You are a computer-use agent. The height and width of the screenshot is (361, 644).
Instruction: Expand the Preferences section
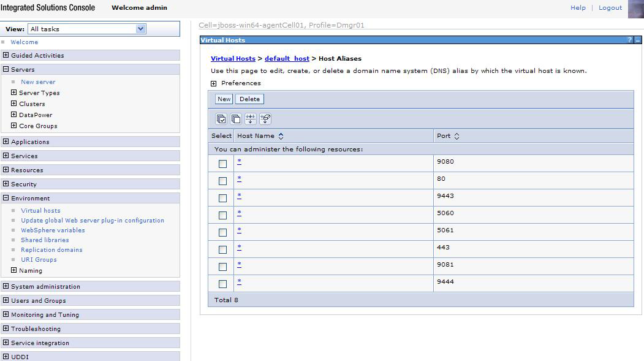[214, 83]
